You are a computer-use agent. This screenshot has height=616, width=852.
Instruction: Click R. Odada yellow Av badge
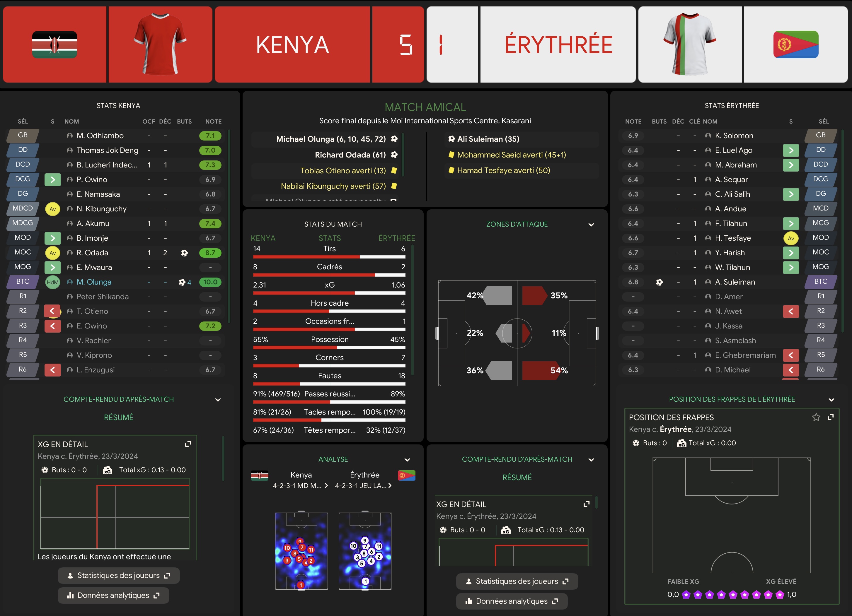click(53, 253)
